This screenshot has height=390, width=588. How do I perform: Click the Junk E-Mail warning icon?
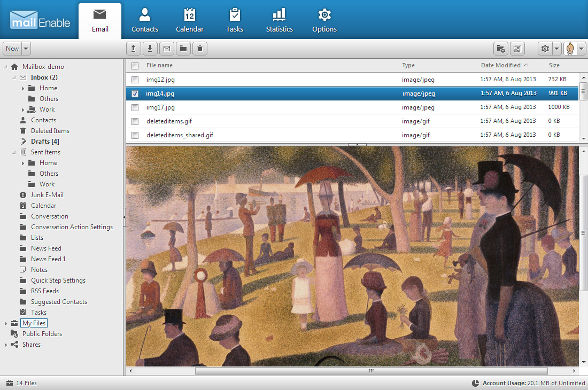(23, 195)
